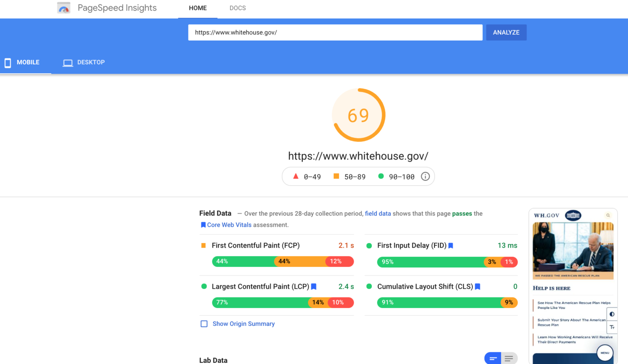
Task: Click the URL input field with whitehouse.gov
Action: click(335, 33)
